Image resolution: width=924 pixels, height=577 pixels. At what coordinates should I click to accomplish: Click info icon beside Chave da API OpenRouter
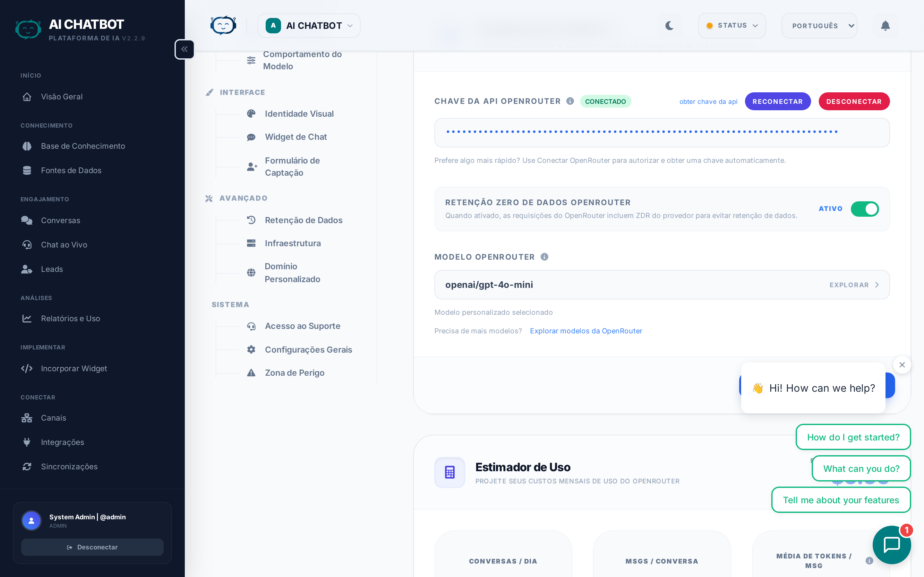click(x=570, y=101)
